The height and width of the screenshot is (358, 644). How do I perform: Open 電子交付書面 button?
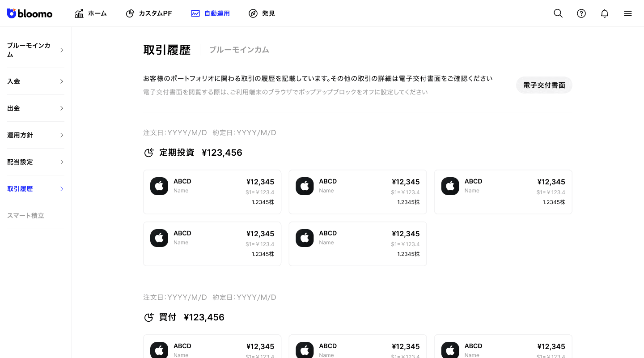point(544,85)
